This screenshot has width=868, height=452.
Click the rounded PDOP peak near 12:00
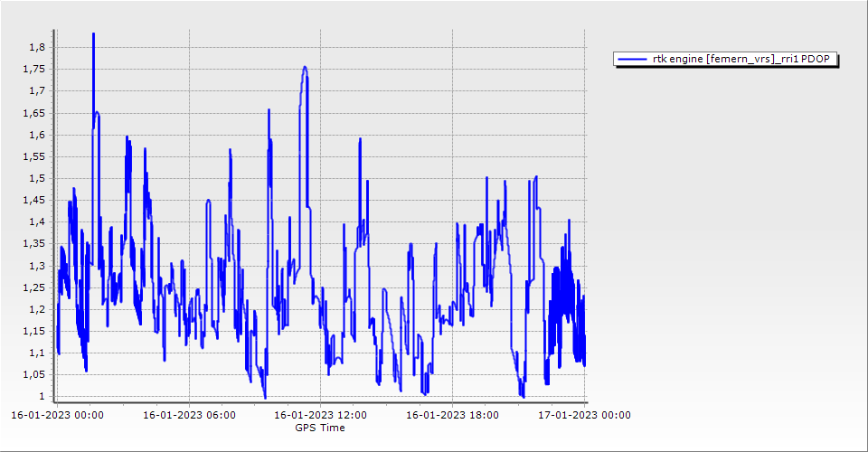tap(305, 68)
